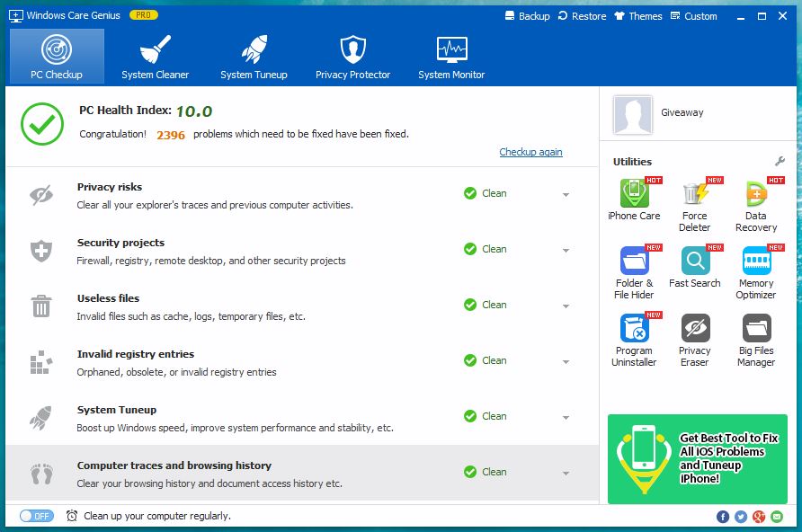Click the Invalid registry entries blocks icon
Viewport: 802px width, 532px height.
click(41, 362)
